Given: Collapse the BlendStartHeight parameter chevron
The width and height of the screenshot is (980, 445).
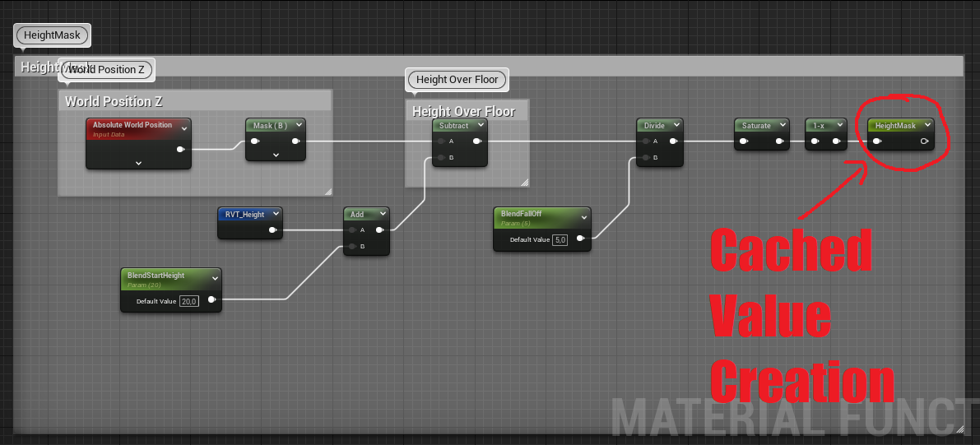Looking at the screenshot, I should tap(215, 279).
